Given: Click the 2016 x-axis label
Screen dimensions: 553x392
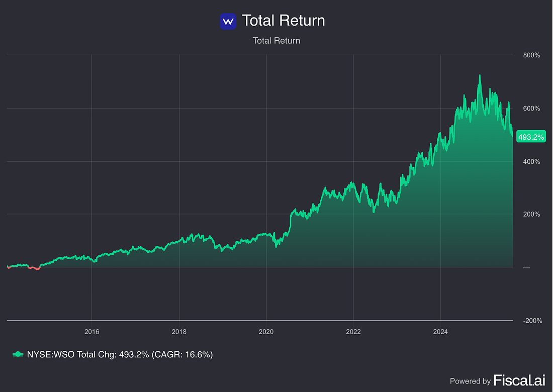Looking at the screenshot, I should coord(91,332).
